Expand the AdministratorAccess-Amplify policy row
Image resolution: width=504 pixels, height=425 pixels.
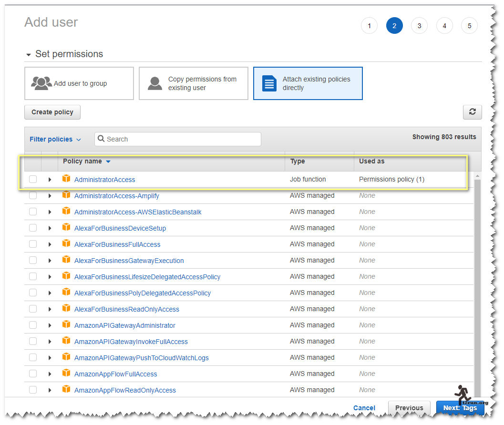coord(50,196)
